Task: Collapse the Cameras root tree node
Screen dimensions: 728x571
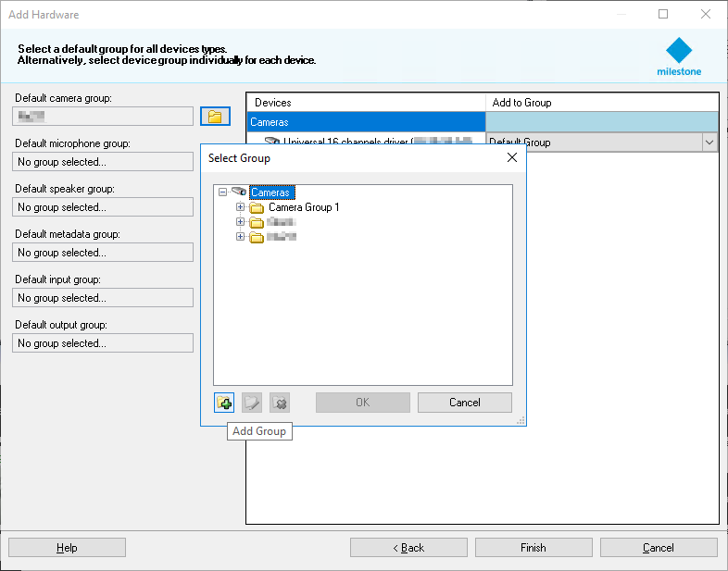Action: click(222, 192)
